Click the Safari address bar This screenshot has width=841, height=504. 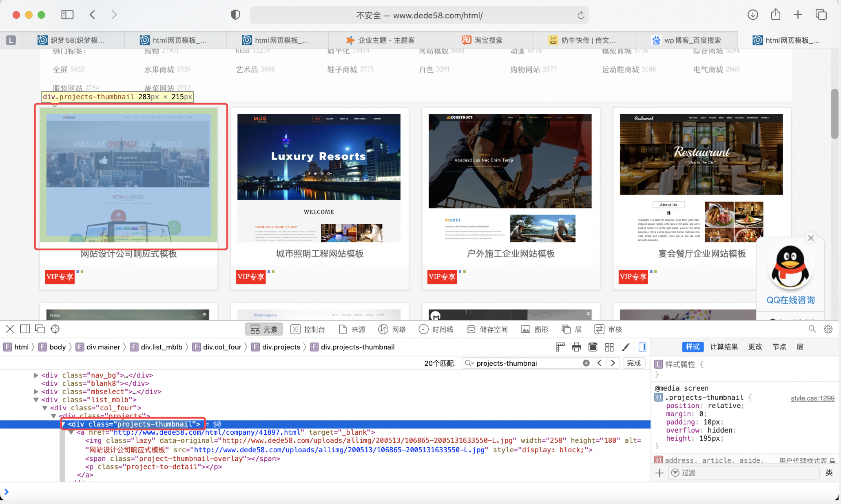[x=419, y=15]
